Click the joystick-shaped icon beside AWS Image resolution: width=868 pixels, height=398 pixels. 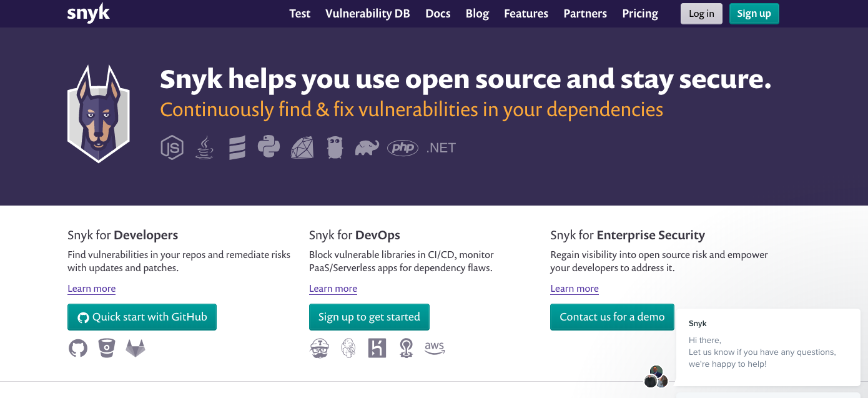406,348
